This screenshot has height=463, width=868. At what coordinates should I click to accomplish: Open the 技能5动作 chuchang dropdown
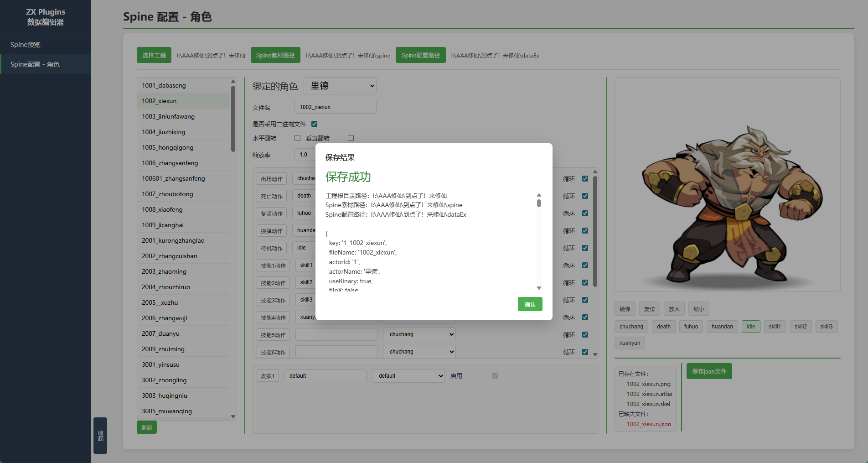click(419, 334)
